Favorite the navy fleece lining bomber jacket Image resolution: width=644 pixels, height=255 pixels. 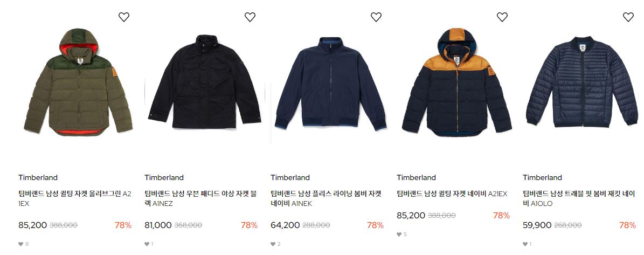click(376, 17)
